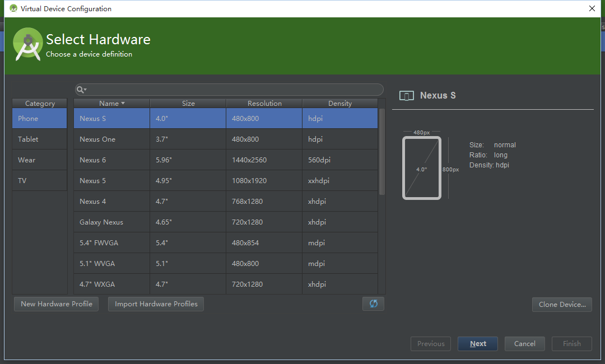Select the Tablet category
Image resolution: width=605 pixels, height=364 pixels.
pyautogui.click(x=39, y=139)
